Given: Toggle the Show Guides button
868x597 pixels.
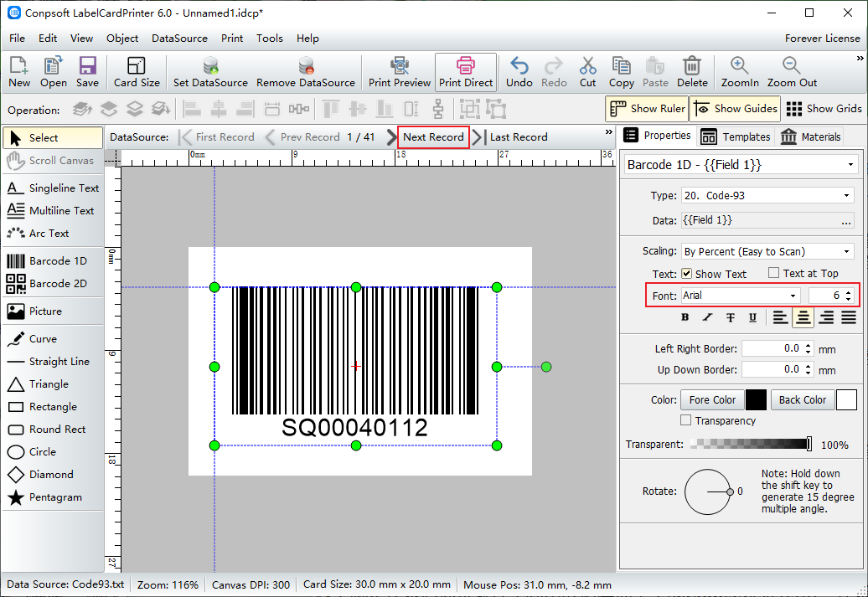Looking at the screenshot, I should [735, 109].
